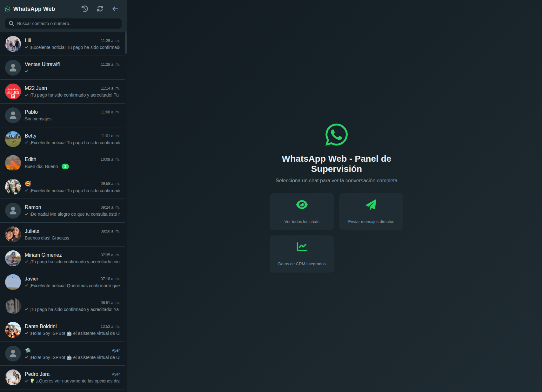Click the unread count badge on Edith
This screenshot has width=542, height=392.
pyautogui.click(x=65, y=166)
